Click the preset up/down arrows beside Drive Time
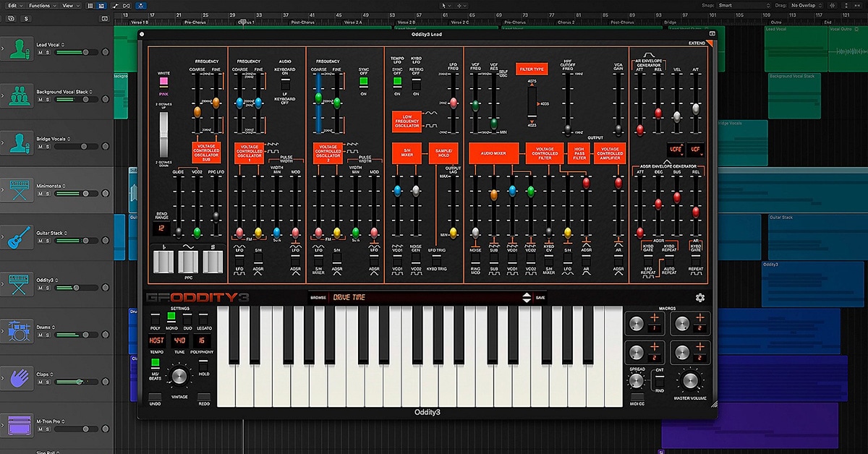The width and height of the screenshot is (868, 454). (527, 297)
